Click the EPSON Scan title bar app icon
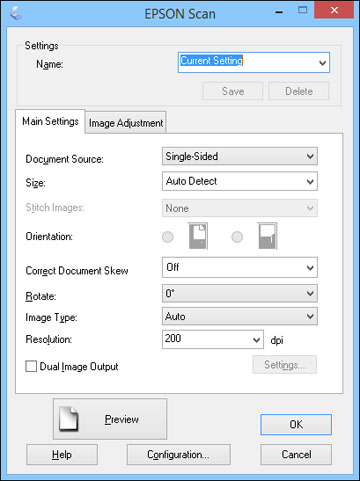360x481 pixels. click(x=16, y=13)
